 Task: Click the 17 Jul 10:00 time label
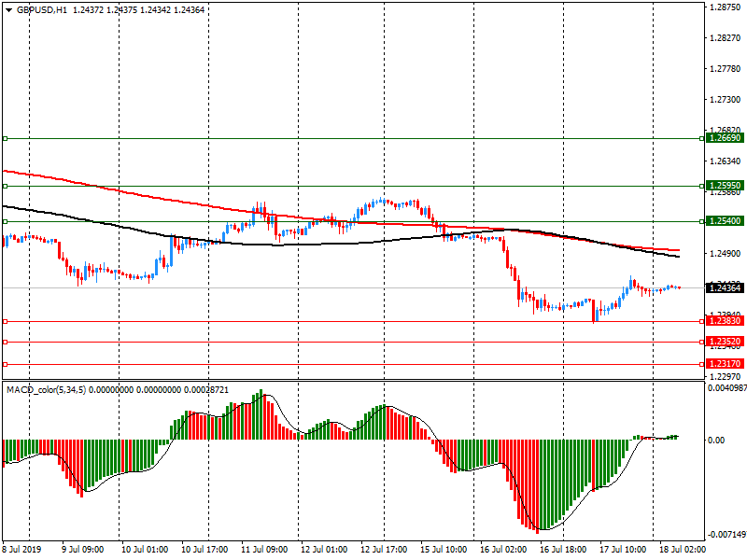tap(623, 550)
